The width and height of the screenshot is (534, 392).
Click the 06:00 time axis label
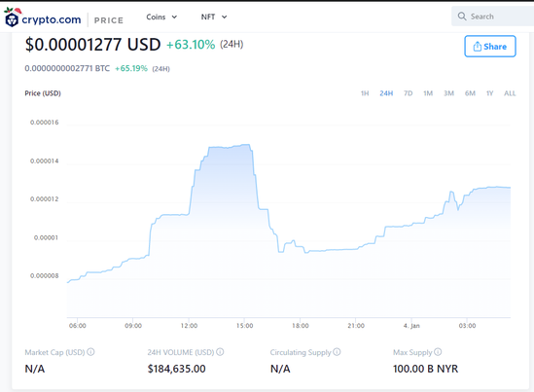coord(77,326)
